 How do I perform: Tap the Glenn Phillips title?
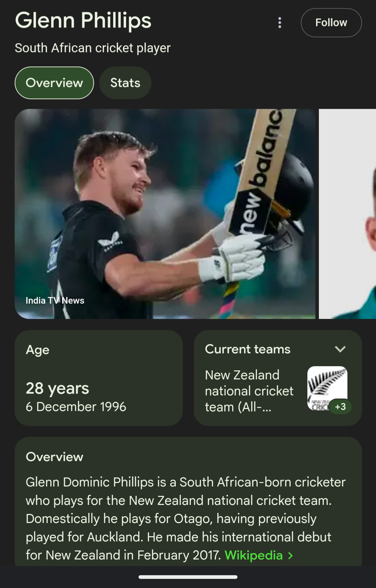click(x=83, y=20)
